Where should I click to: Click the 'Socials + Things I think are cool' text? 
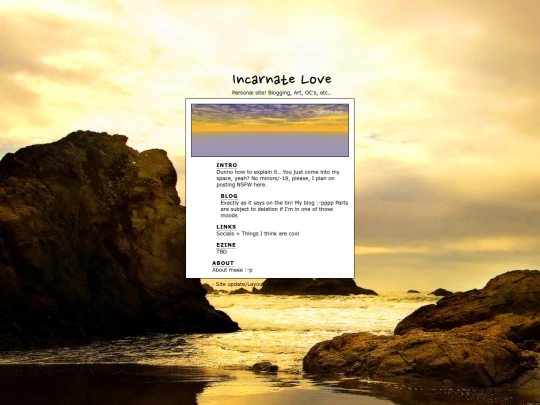258,233
